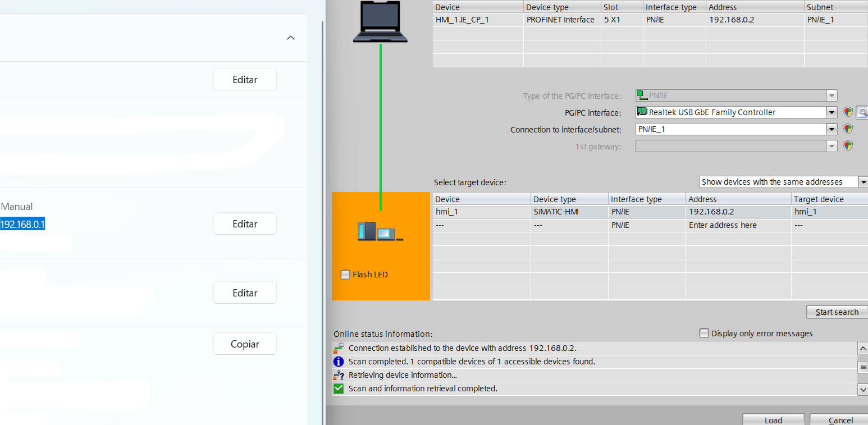Click the shield icon beside 1st gateway field

(x=848, y=146)
